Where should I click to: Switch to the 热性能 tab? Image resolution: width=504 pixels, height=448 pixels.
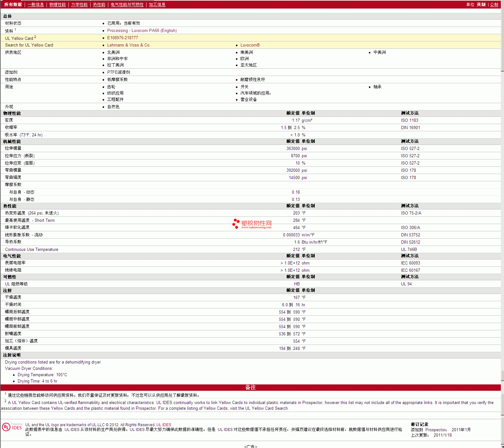click(99, 4)
